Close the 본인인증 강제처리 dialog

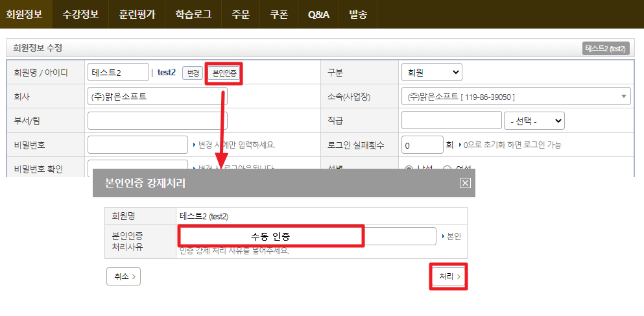pyautogui.click(x=464, y=183)
